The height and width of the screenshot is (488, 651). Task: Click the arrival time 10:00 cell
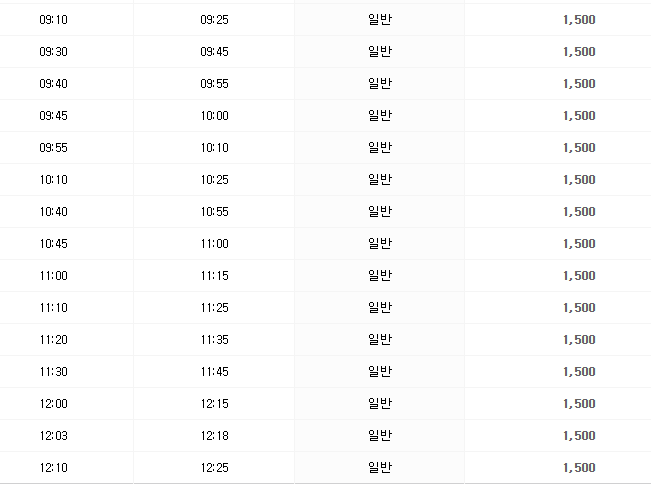click(214, 116)
